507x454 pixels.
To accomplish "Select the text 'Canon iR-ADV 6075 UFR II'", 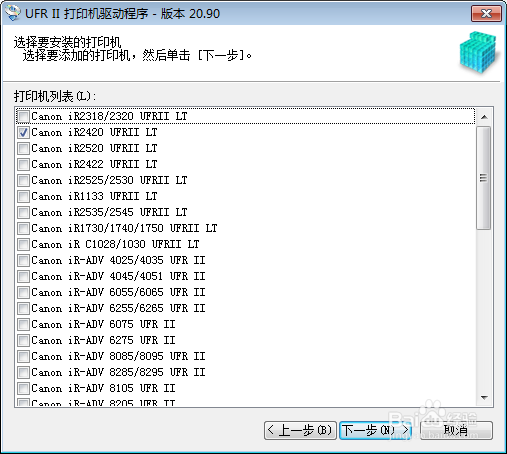I will pos(103,324).
